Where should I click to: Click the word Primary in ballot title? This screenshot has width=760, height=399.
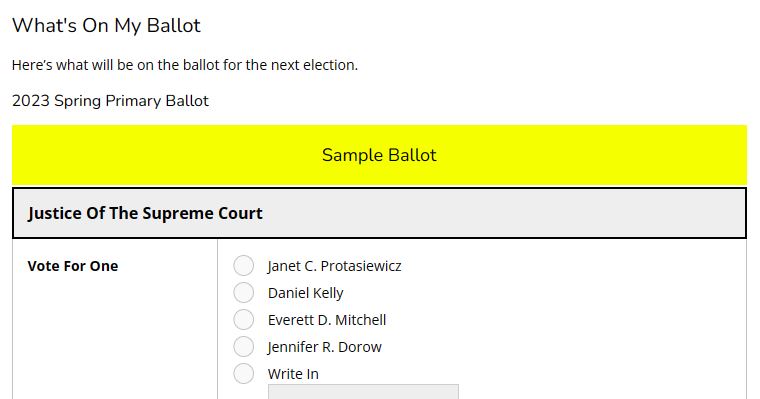134,101
